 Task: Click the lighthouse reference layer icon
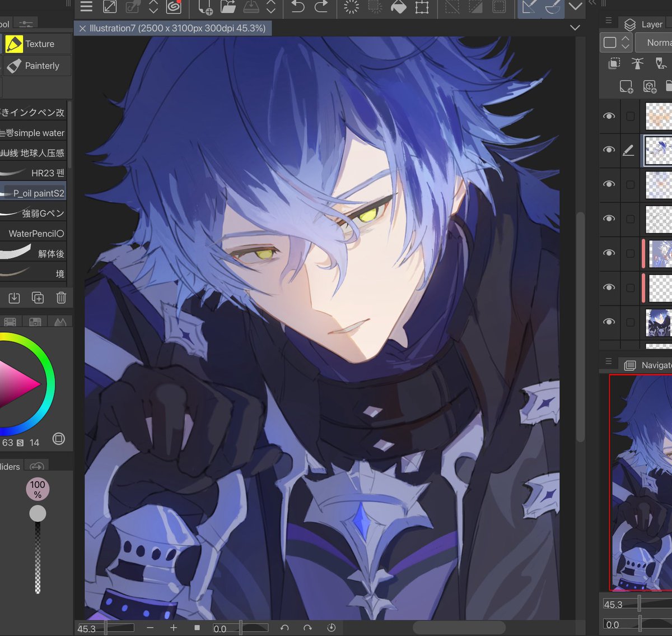pos(637,63)
